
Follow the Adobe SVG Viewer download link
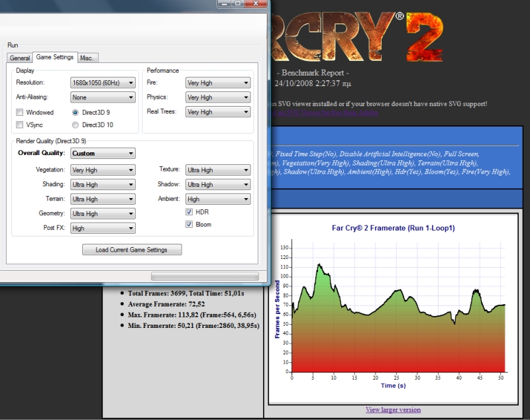click(x=325, y=113)
